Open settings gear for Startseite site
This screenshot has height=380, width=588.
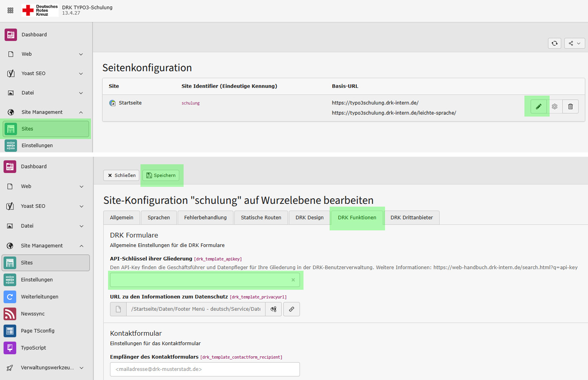coord(555,106)
